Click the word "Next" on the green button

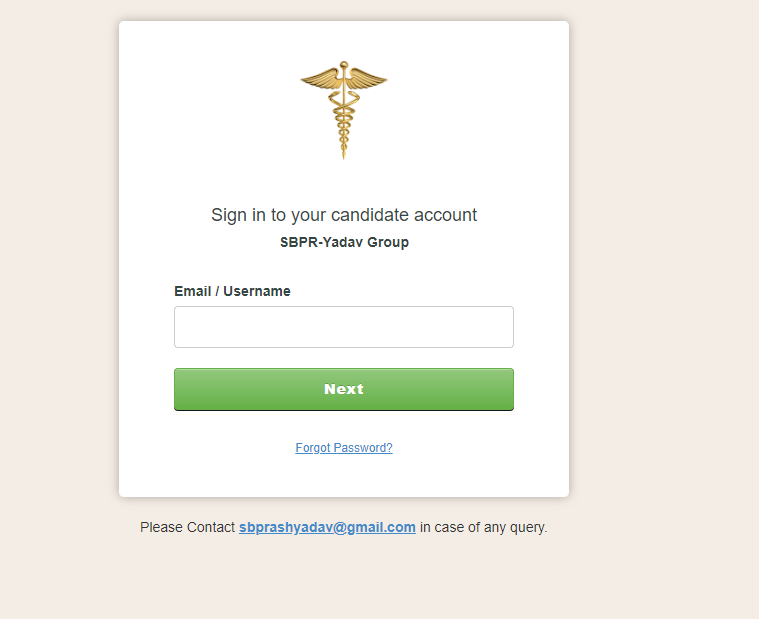click(344, 389)
